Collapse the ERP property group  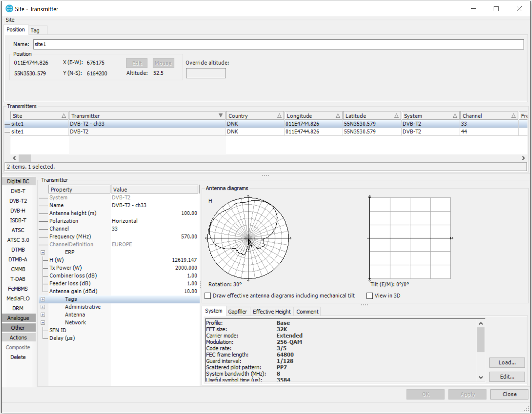point(43,252)
